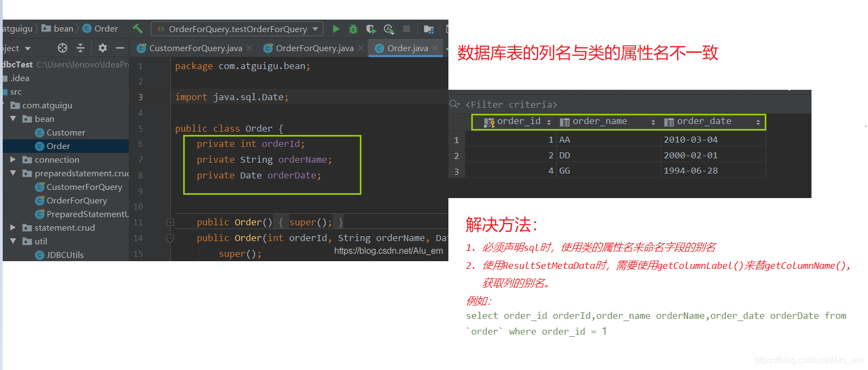Collapse the bean folder arrow

(x=13, y=119)
